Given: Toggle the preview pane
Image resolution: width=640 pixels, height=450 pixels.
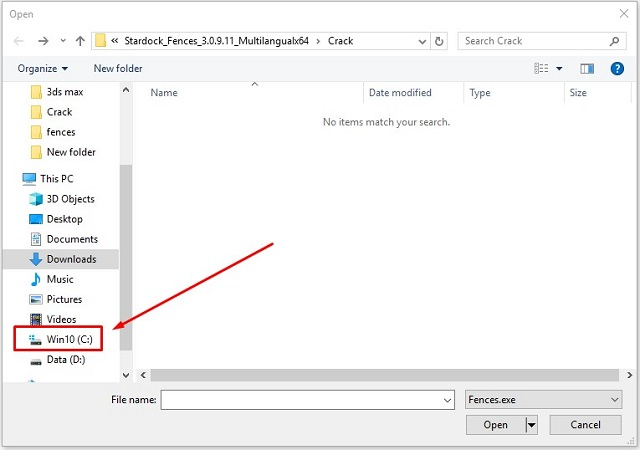Looking at the screenshot, I should (x=587, y=69).
